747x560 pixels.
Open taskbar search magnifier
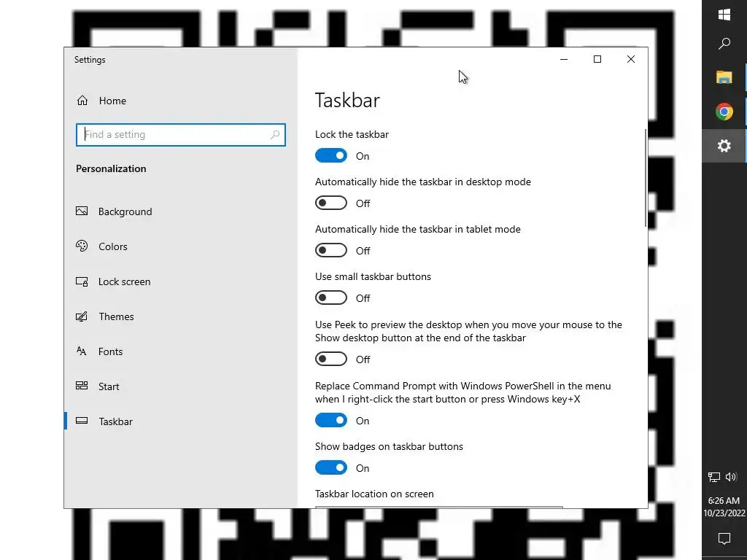[724, 44]
